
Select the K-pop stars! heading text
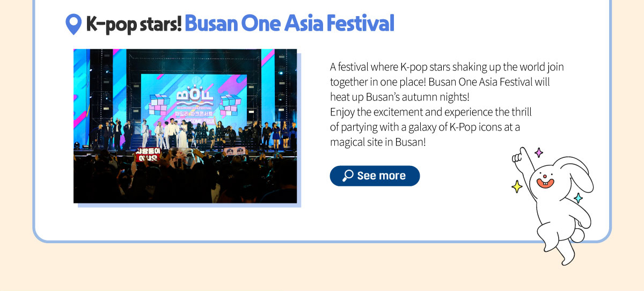134,24
